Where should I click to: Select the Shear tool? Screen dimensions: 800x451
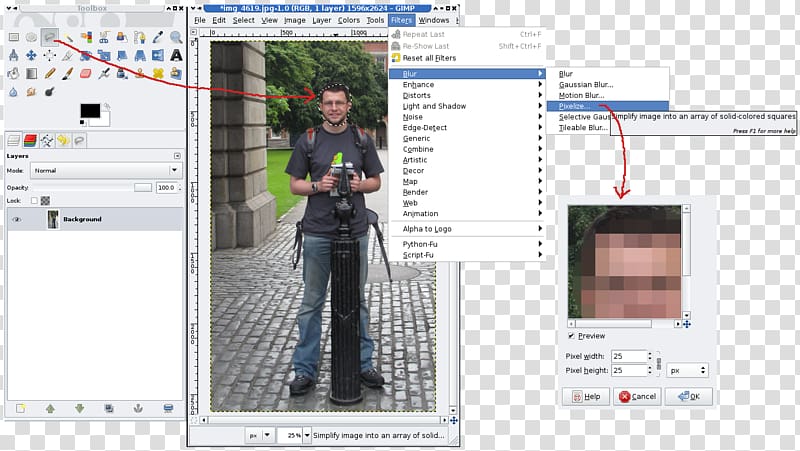click(121, 56)
